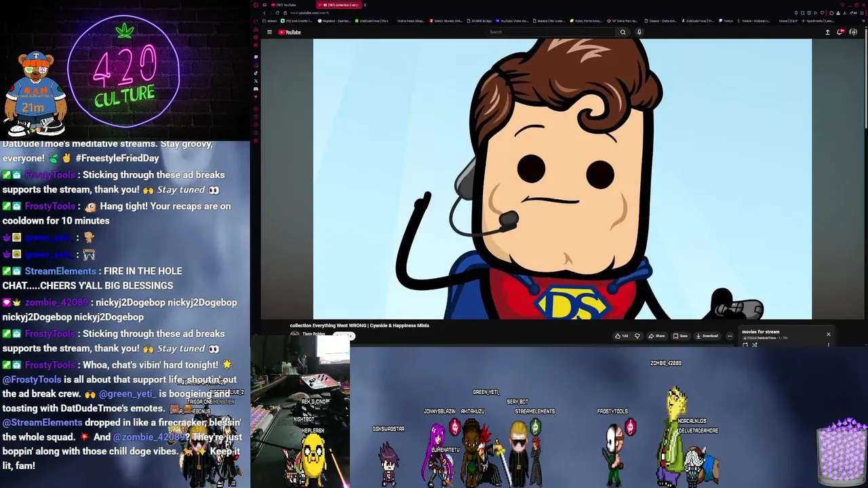Open a new browser tab plus button
The width and height of the screenshot is (868, 488).
click(x=365, y=5)
